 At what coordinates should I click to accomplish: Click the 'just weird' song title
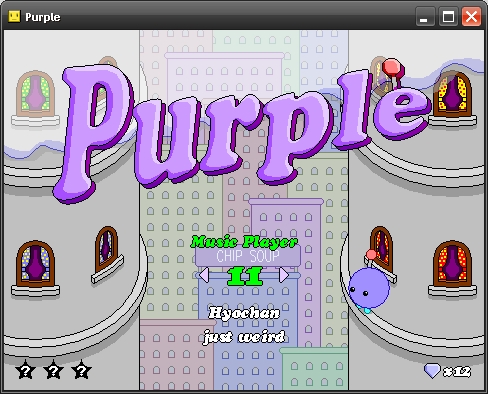[244, 337]
